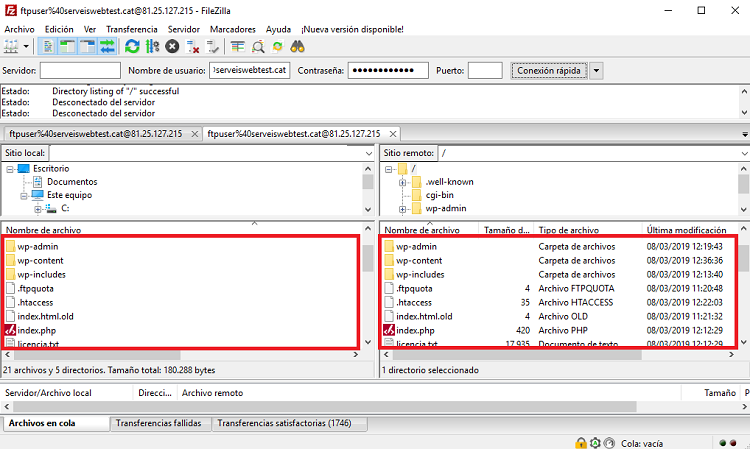The width and height of the screenshot is (750, 449).
Task: Collapse the remote root folder node
Action: (x=388, y=169)
